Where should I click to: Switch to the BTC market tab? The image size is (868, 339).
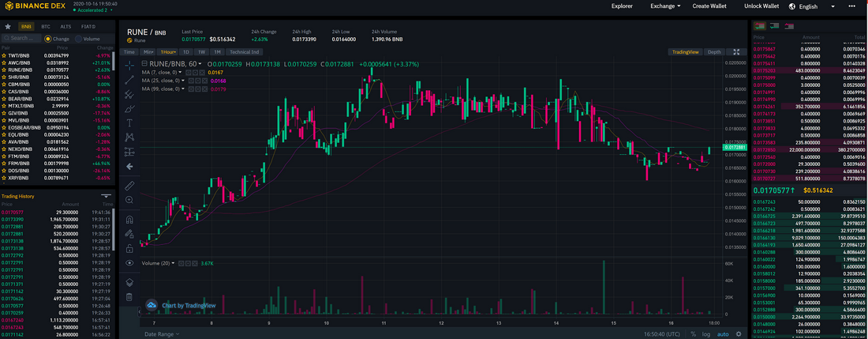coord(46,26)
